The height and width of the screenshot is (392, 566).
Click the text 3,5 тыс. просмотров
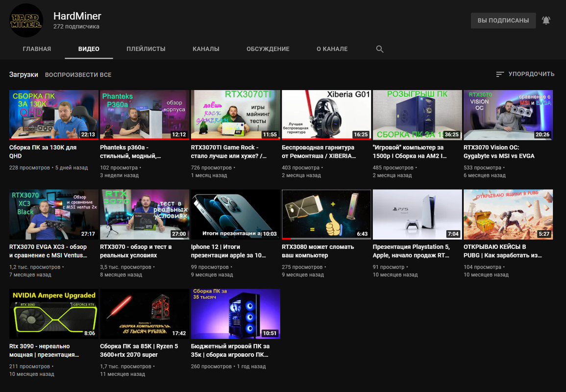125,267
